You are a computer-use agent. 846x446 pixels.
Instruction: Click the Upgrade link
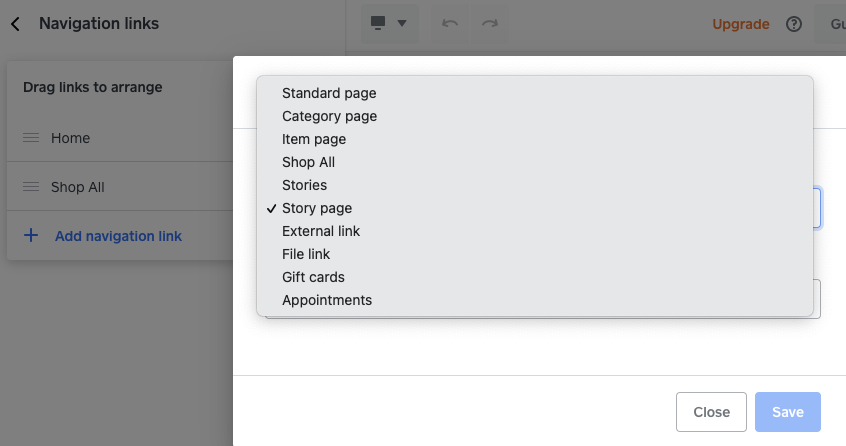741,24
